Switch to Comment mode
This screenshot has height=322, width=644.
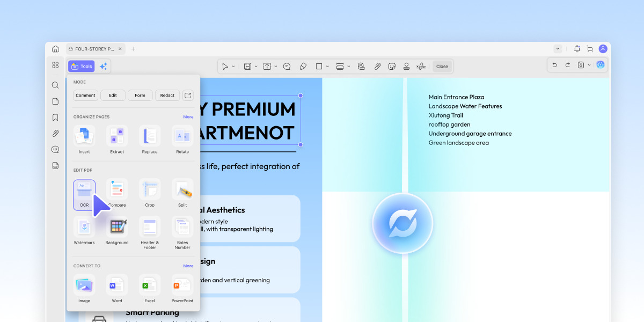click(85, 96)
